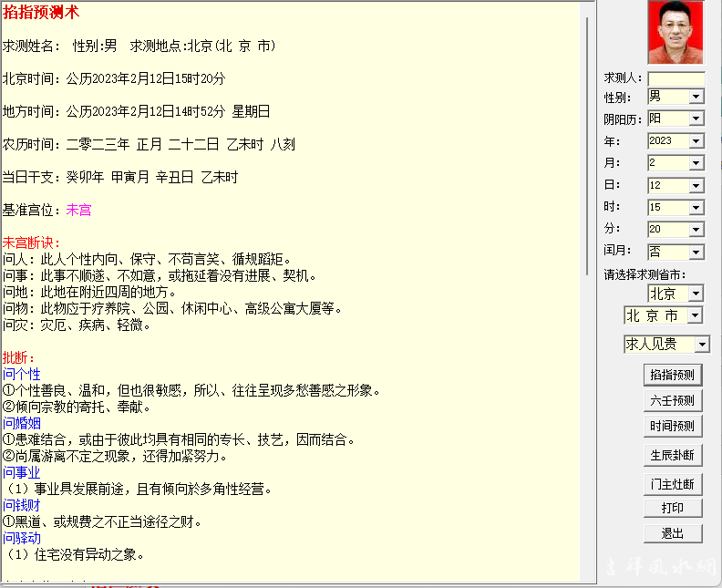Click the portrait photo thumbnail
Viewport: 722px width, 588px height.
tap(676, 32)
